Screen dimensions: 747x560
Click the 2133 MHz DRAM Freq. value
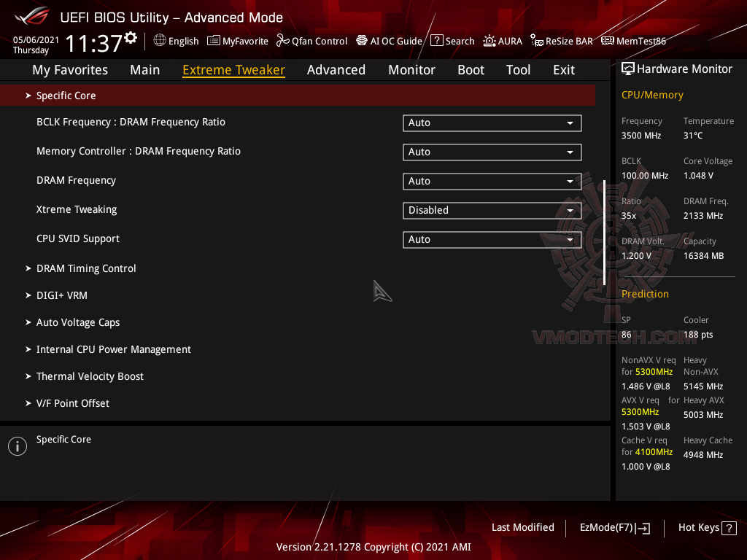(703, 216)
